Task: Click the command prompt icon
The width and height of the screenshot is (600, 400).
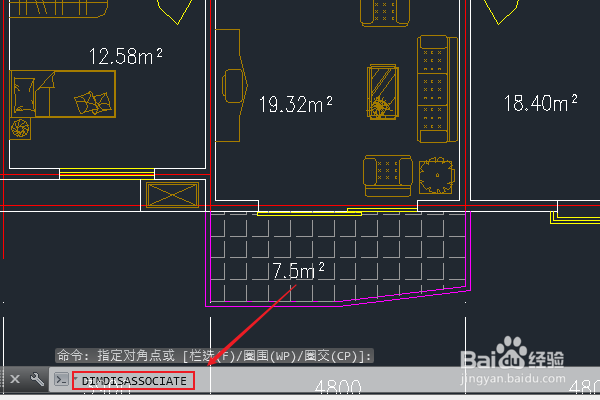Action: (61, 379)
